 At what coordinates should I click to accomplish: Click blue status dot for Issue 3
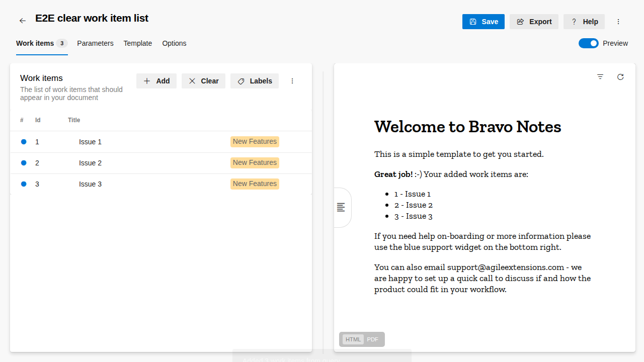coord(24,184)
